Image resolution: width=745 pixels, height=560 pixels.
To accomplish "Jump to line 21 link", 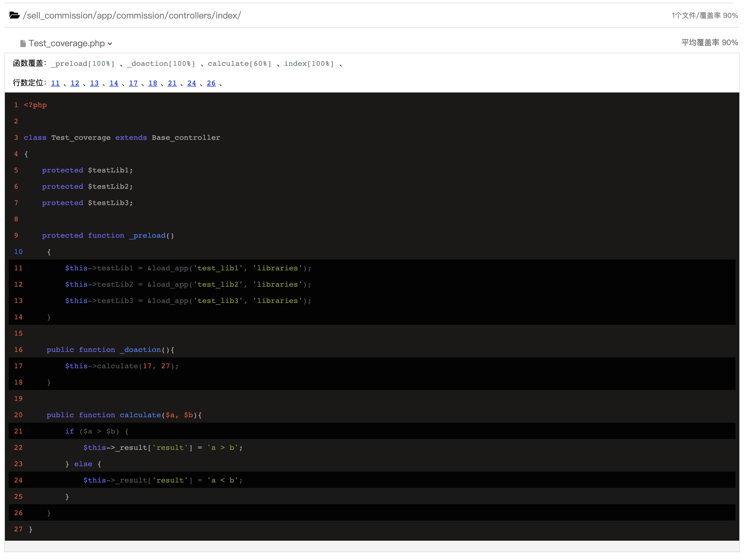I will (x=172, y=83).
